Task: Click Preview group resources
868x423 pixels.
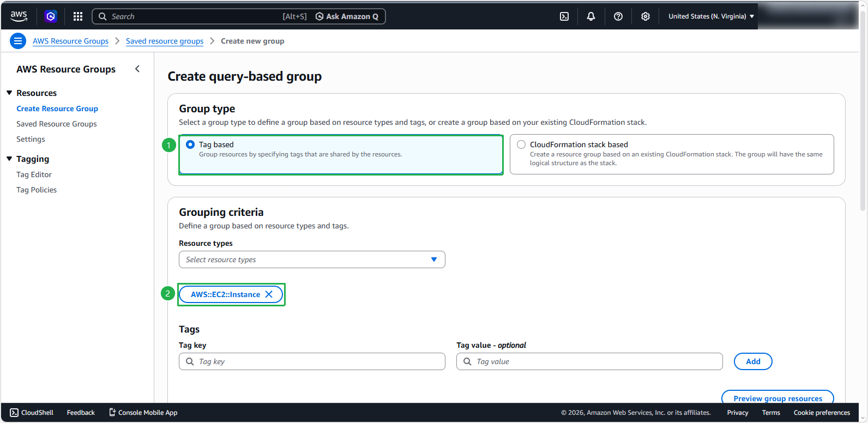Action: tap(777, 398)
